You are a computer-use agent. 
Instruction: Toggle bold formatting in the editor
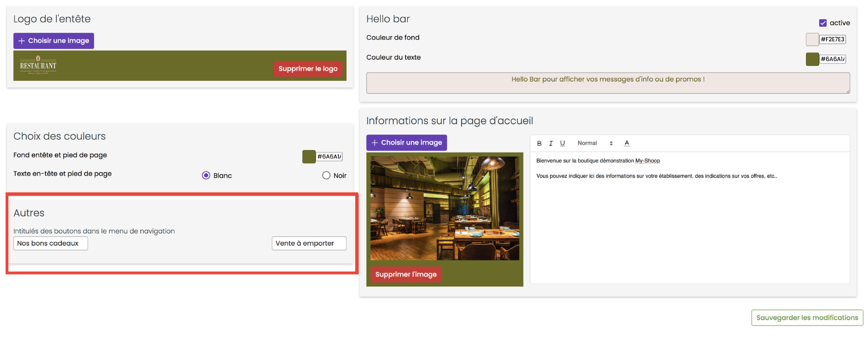[x=539, y=143]
